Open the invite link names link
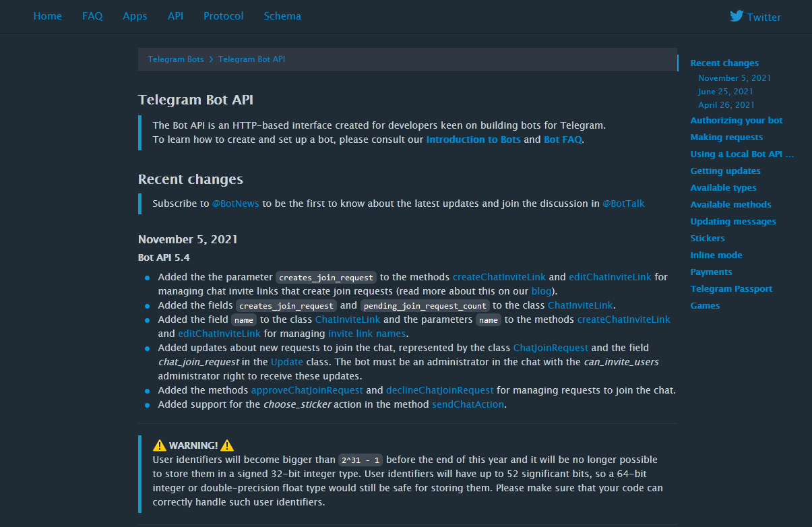 [367, 334]
